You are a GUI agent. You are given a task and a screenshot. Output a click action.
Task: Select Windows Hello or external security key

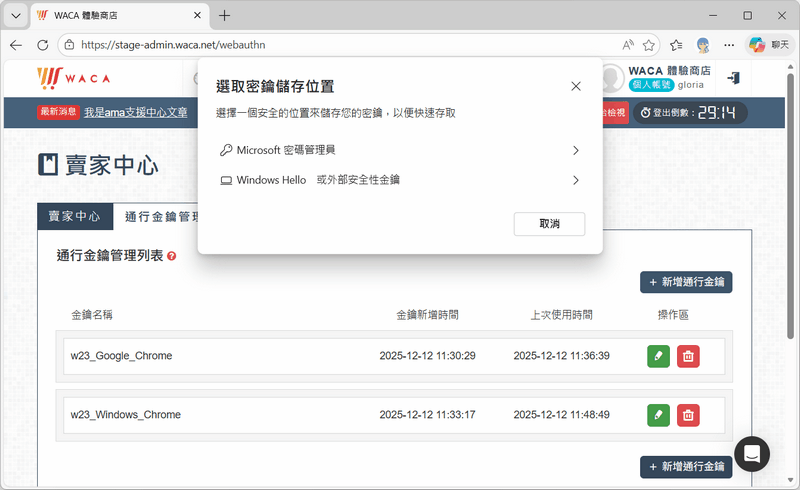point(400,180)
